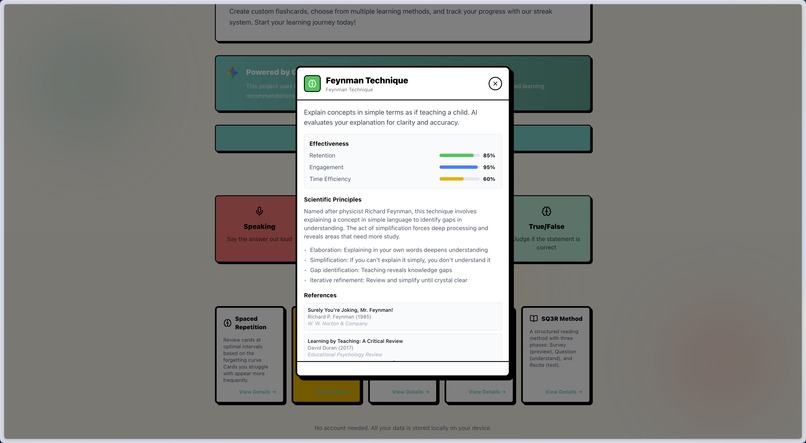Open the Surely You're Joking, Mr. Feynman! reference
Viewport: 806px width, 443px height.
[403, 317]
